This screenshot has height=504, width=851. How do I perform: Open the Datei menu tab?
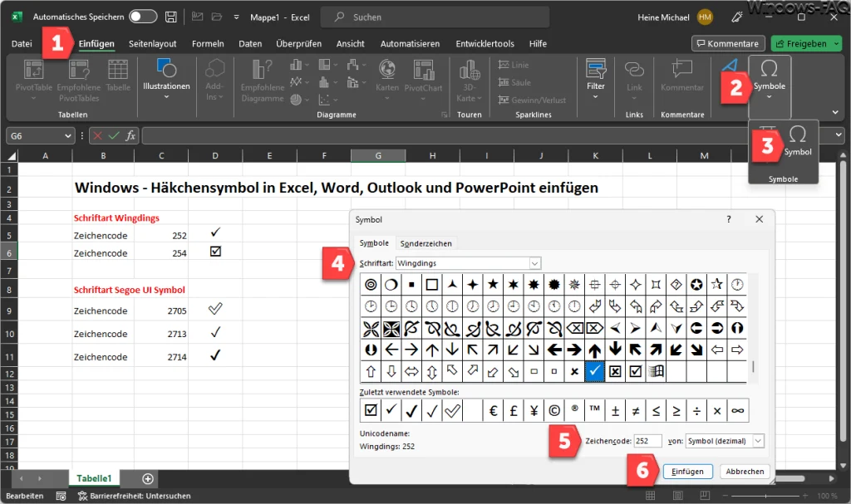point(22,44)
